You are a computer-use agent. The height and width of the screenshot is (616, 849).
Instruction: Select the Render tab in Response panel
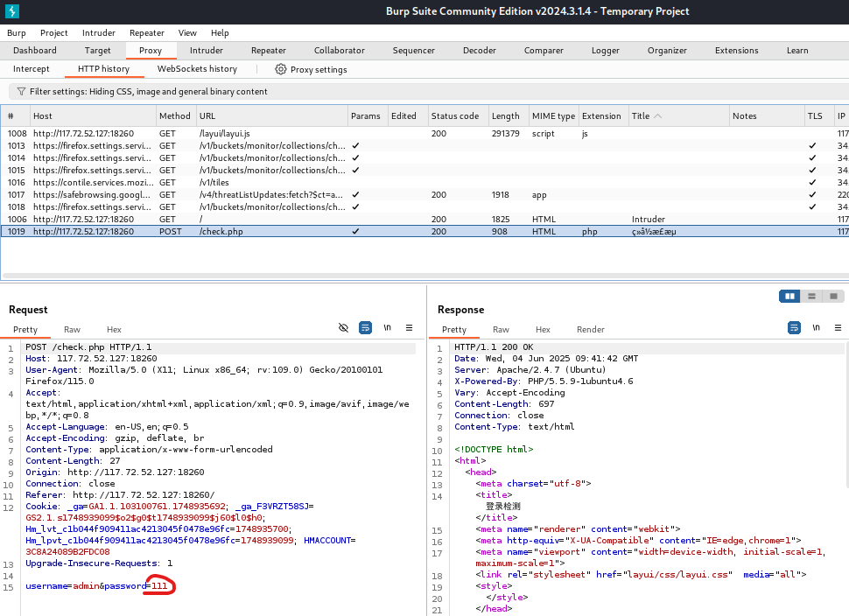tap(591, 330)
